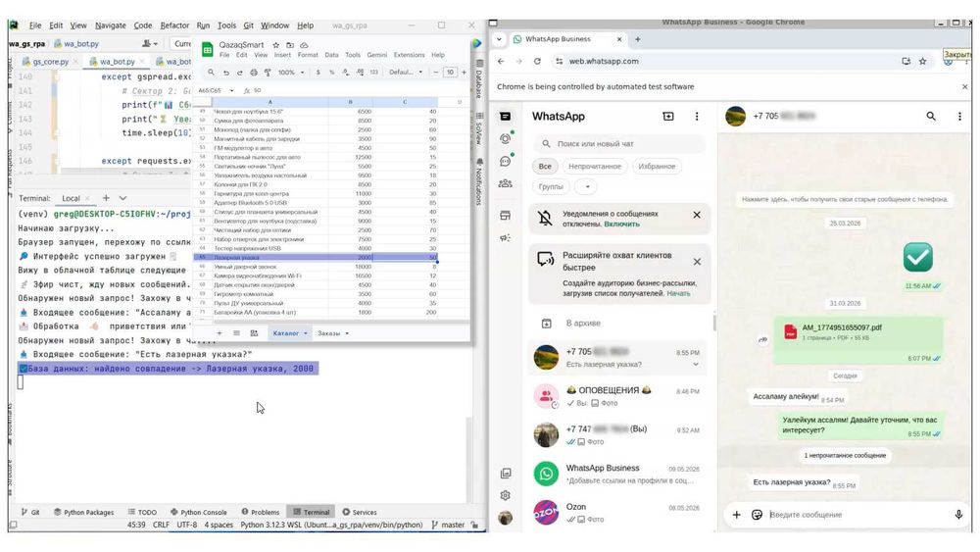Click voice message microphone icon
Image resolution: width=980 pixels, height=552 pixels.
click(958, 515)
